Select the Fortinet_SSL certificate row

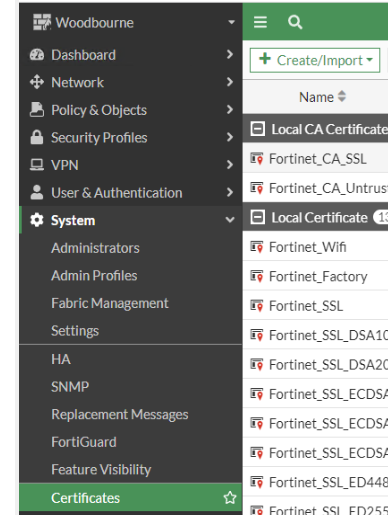coord(315,305)
